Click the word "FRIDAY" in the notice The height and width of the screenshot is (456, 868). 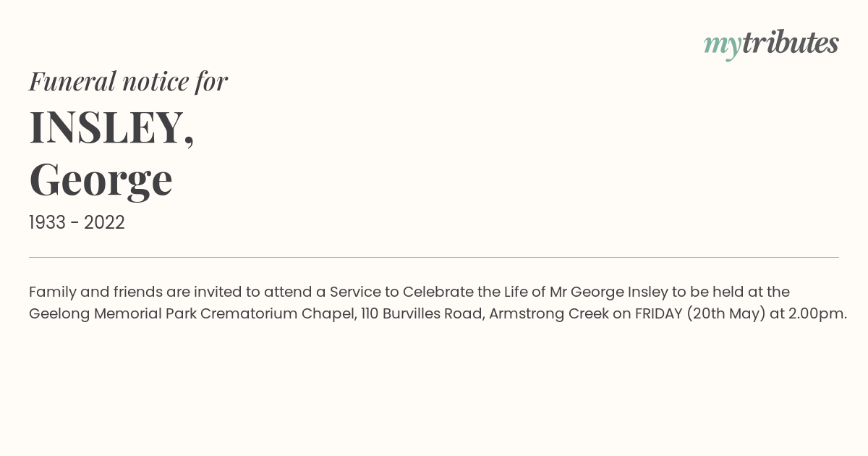tap(658, 314)
